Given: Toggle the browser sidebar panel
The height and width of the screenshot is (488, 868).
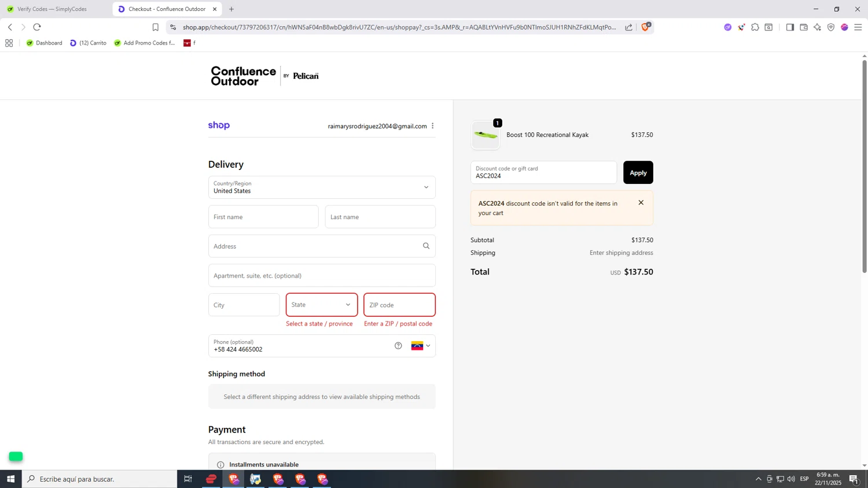Looking at the screenshot, I should pos(790,27).
